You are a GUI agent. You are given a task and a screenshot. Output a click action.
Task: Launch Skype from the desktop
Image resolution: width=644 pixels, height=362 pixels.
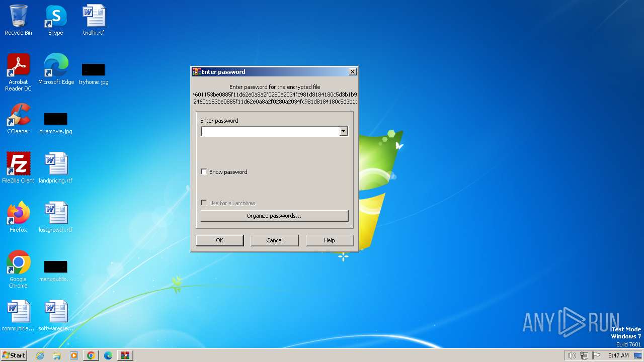(x=55, y=20)
